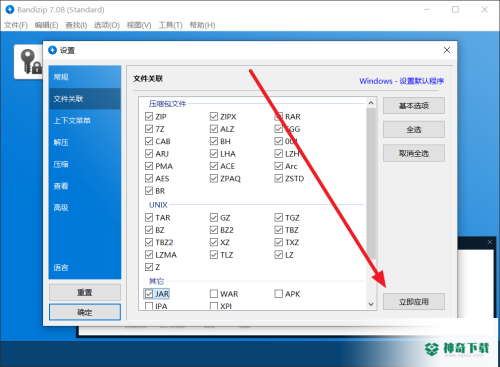Screen dimensions: 500x367
Task: Click the 全选 button
Action: 414,129
